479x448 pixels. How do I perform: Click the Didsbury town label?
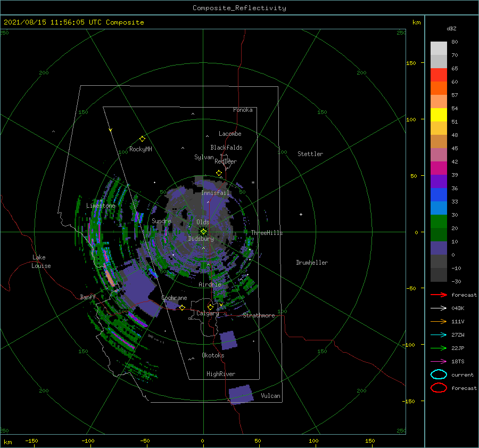[201, 239]
